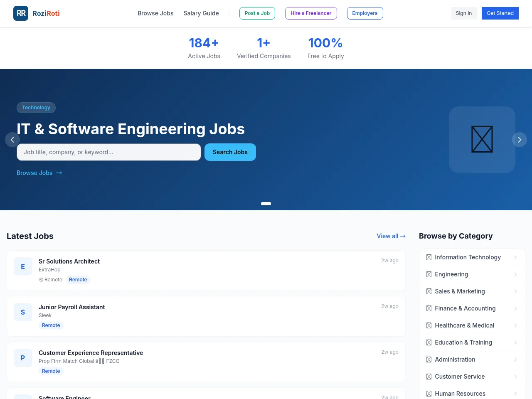Expand Healthcare & Medical chevron
532x399 pixels.
point(515,325)
